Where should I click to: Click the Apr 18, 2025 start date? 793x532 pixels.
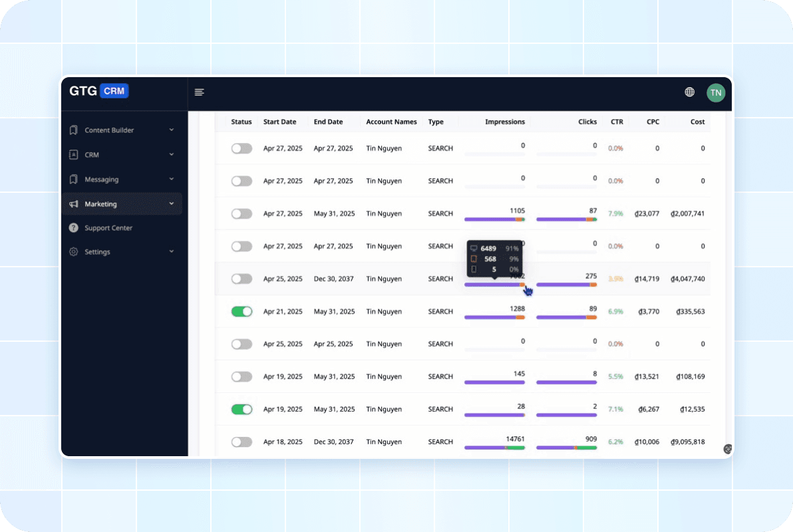pyautogui.click(x=283, y=442)
